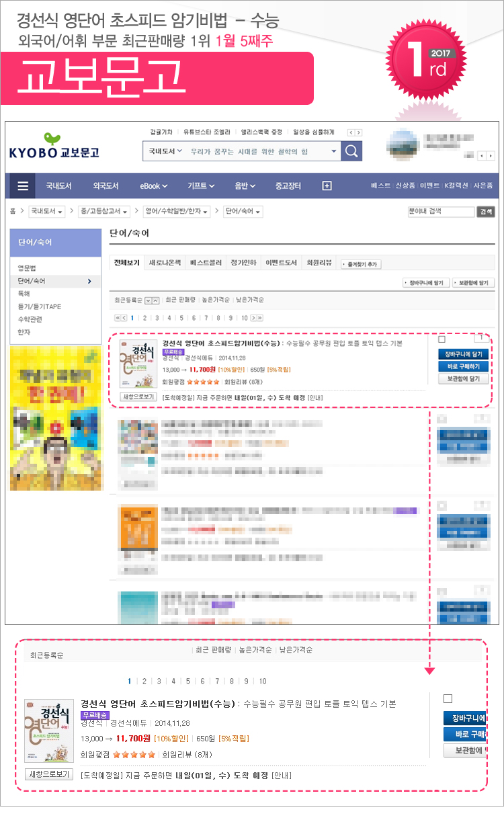Click K컬렉션 link in navigation bar
504x824 pixels.
click(458, 186)
